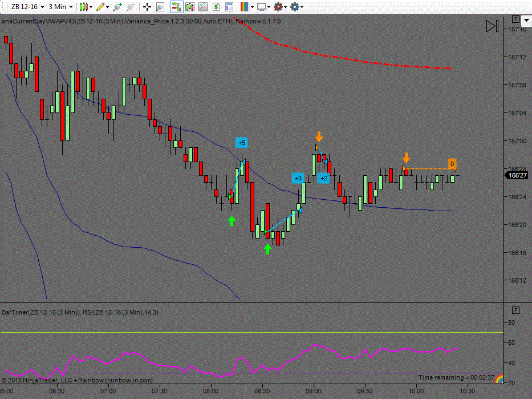Click the NinjaTrader copyright text
532x399 pixels.
point(77,380)
